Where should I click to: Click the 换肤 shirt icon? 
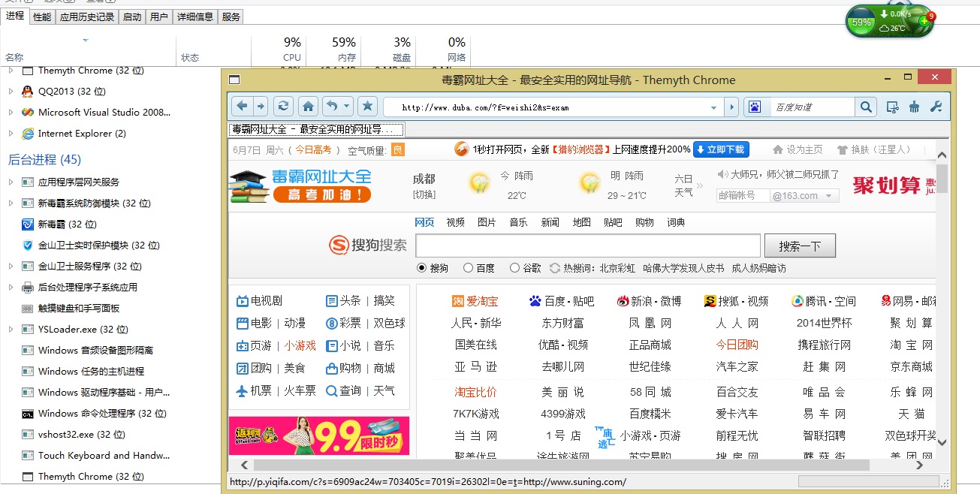click(x=842, y=149)
